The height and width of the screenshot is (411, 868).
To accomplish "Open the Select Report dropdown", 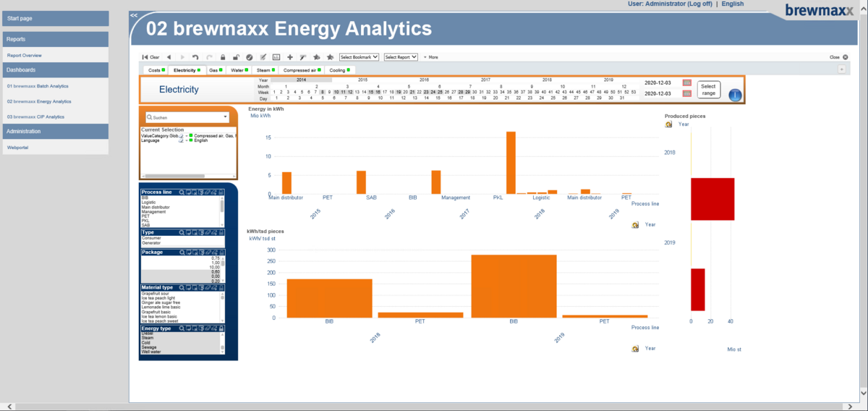I will pos(401,57).
